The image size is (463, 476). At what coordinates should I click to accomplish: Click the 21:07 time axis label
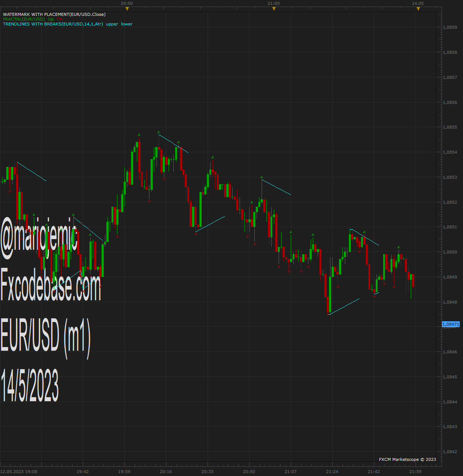(x=291, y=472)
